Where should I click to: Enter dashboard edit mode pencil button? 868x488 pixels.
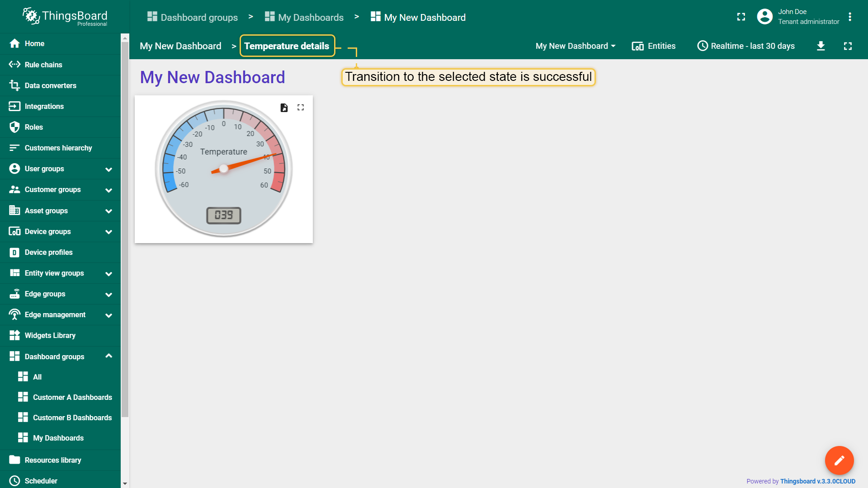[840, 460]
